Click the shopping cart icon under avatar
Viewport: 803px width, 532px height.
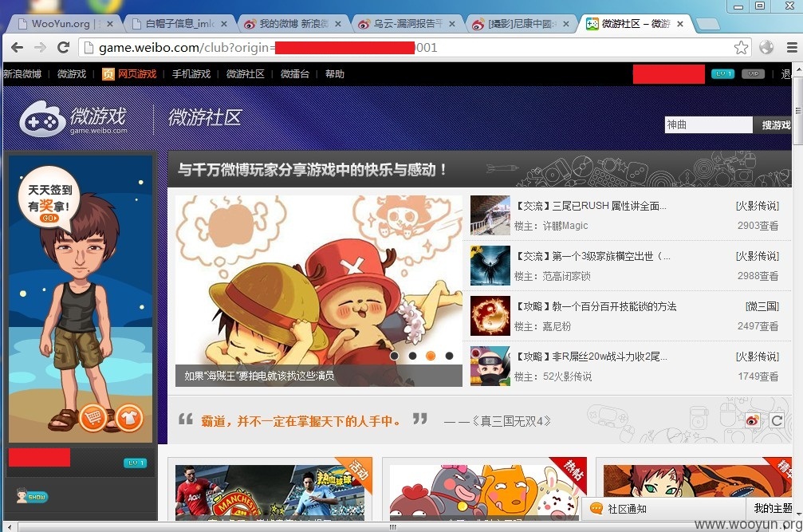93,418
